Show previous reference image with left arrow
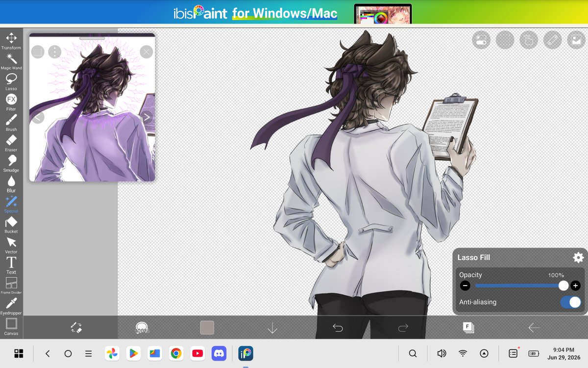The image size is (588, 368). (38, 117)
